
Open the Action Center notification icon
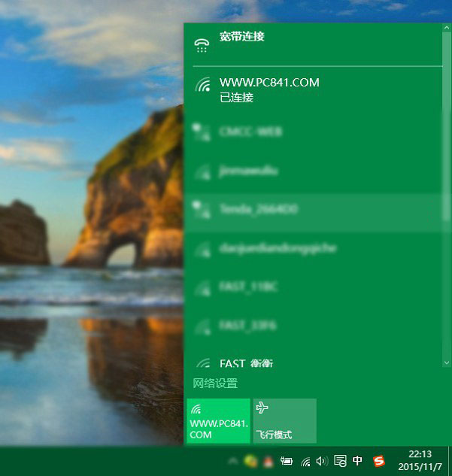[340, 461]
